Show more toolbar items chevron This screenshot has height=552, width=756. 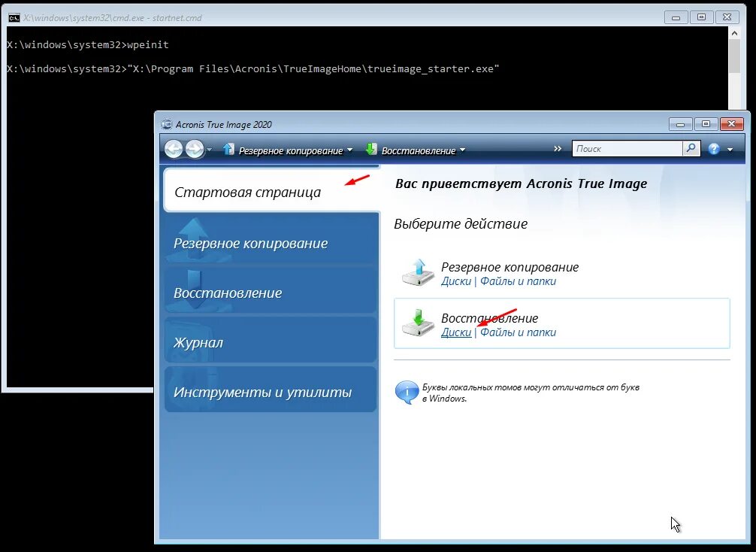click(558, 149)
